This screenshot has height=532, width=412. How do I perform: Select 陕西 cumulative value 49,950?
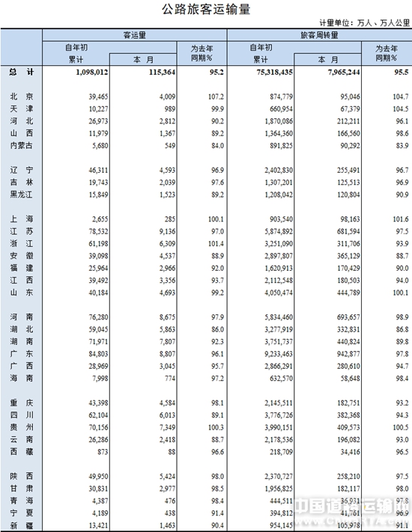(x=98, y=477)
